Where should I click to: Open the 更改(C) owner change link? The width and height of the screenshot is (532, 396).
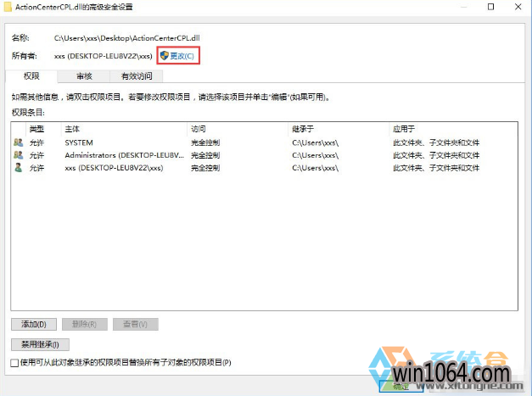click(x=182, y=56)
